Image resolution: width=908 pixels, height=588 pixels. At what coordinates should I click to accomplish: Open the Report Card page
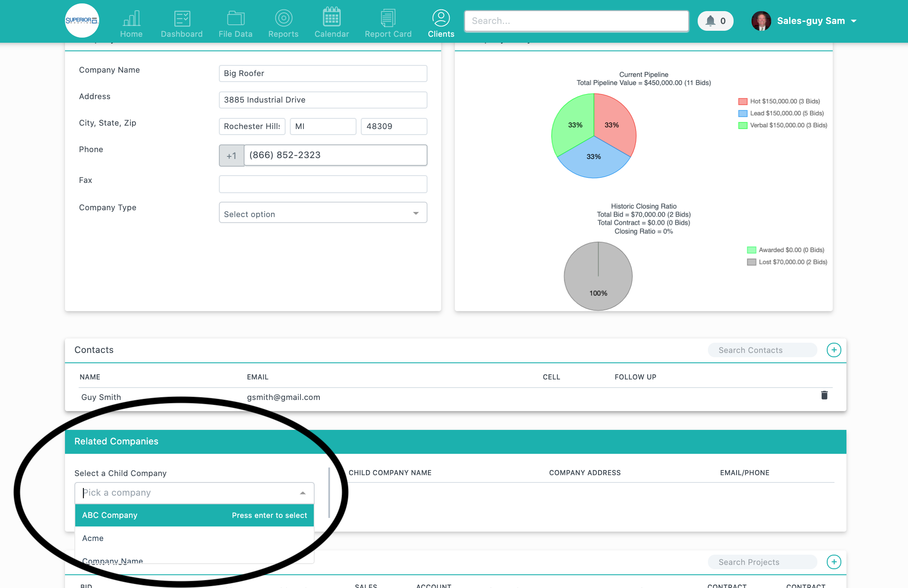388,24
